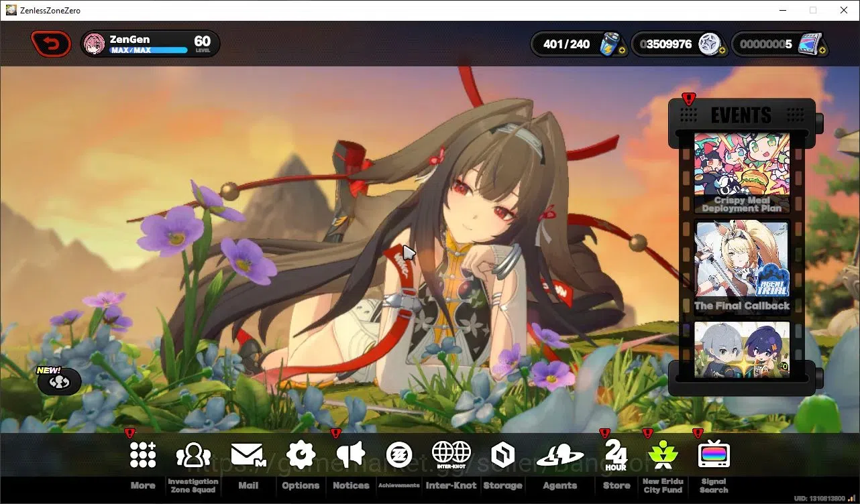Open the Options gear icon
This screenshot has width=860, height=504.
301,456
